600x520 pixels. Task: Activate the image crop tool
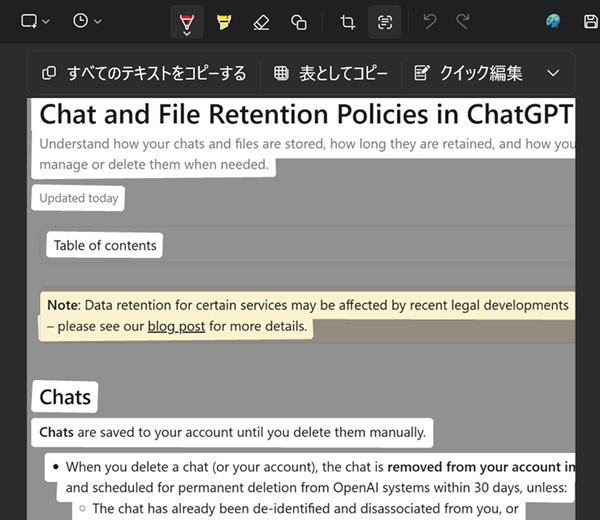click(x=347, y=22)
